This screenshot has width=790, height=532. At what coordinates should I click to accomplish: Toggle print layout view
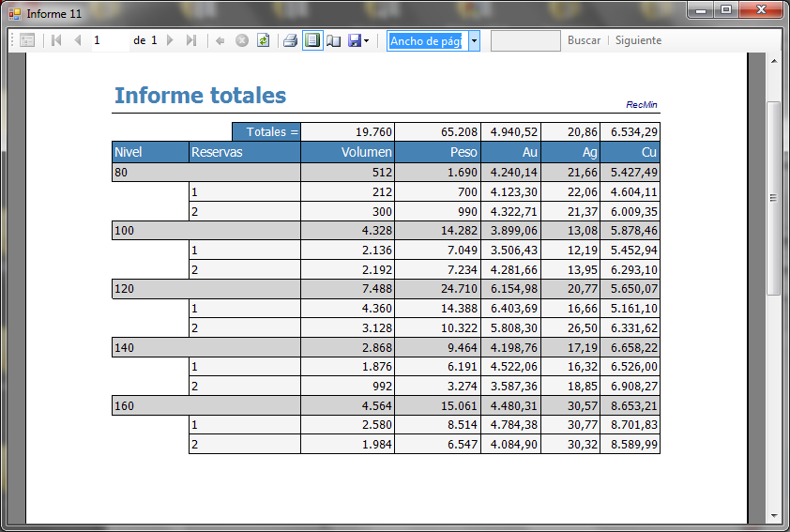(312, 40)
